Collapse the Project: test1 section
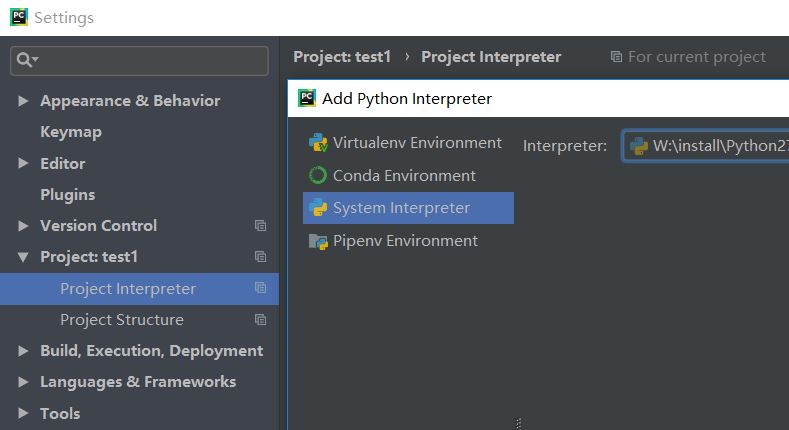Viewport: 789px width, 430px height. tap(23, 257)
